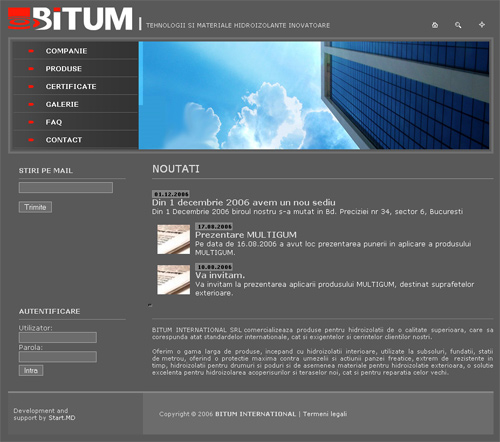Click the red bullet next to CERTIFICATE
Image resolution: width=500 pixels, height=442 pixels.
(31, 87)
